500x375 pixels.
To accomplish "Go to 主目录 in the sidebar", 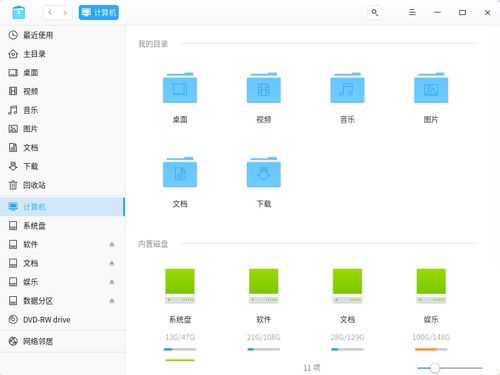I will point(62,54).
